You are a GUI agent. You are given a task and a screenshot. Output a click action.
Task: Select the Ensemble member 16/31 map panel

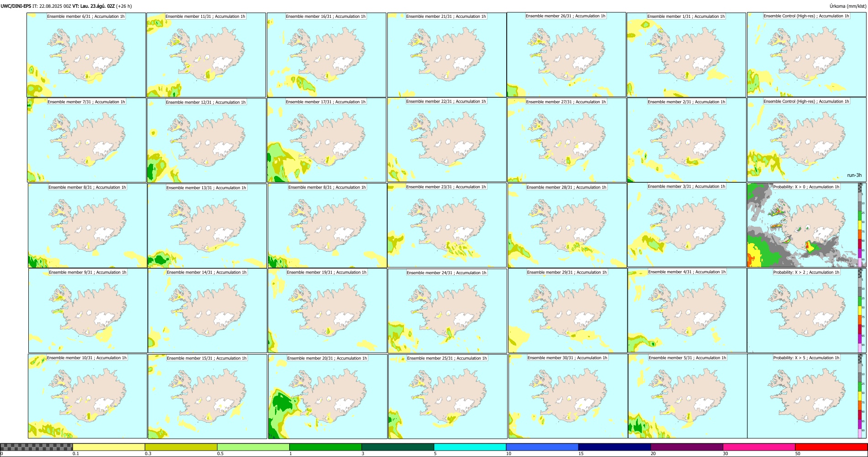coord(327,55)
